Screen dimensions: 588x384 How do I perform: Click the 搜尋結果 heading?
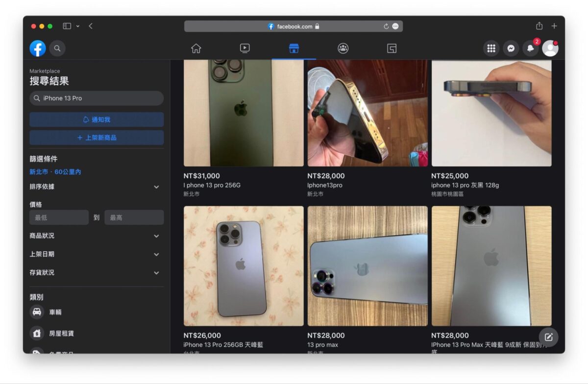[x=49, y=81]
